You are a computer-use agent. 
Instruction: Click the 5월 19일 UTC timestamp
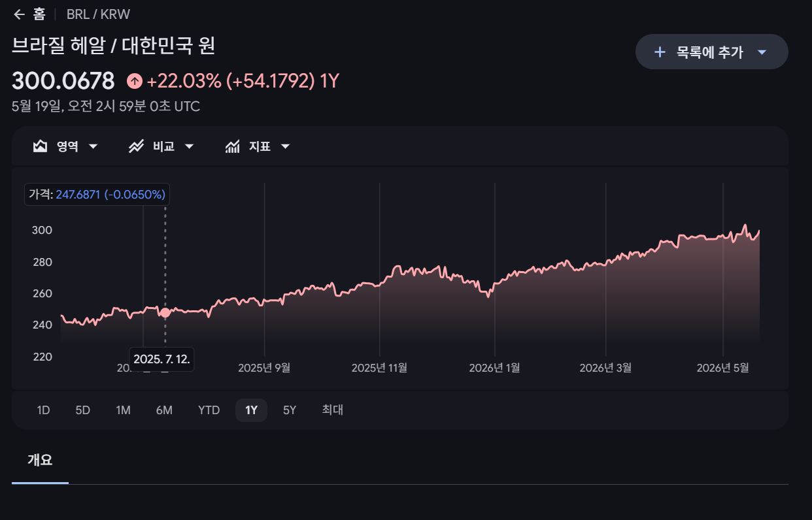coord(106,106)
